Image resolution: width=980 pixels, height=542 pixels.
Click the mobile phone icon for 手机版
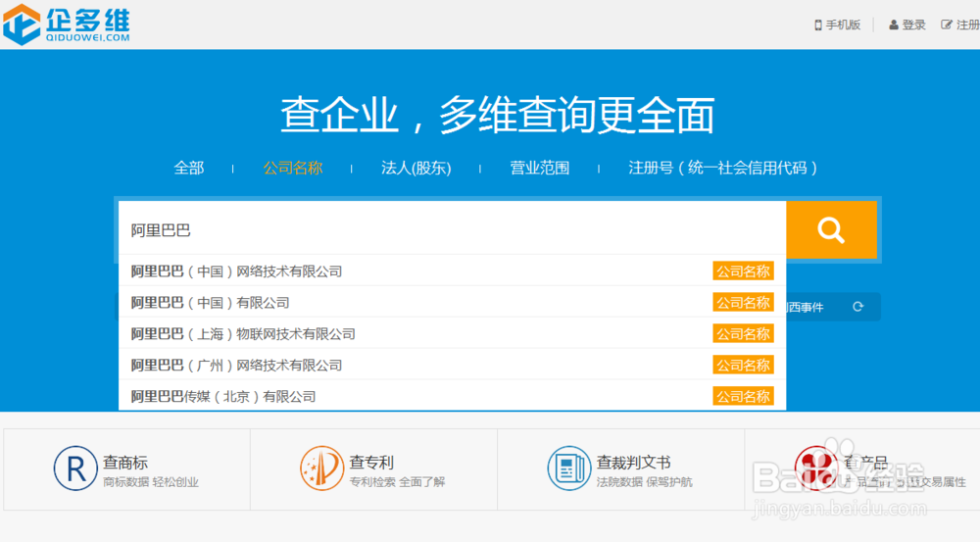(818, 25)
